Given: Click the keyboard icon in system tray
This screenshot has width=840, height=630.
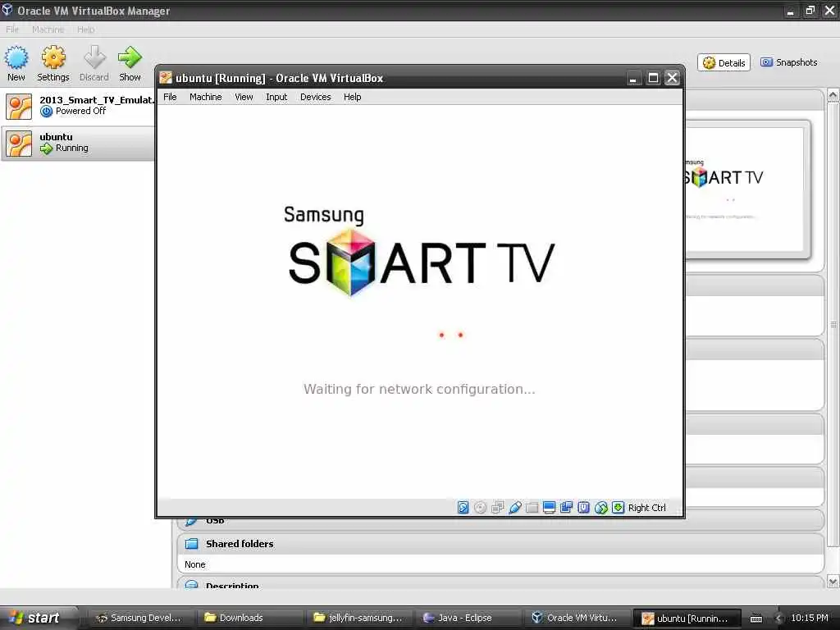Looking at the screenshot, I should coord(756,619).
